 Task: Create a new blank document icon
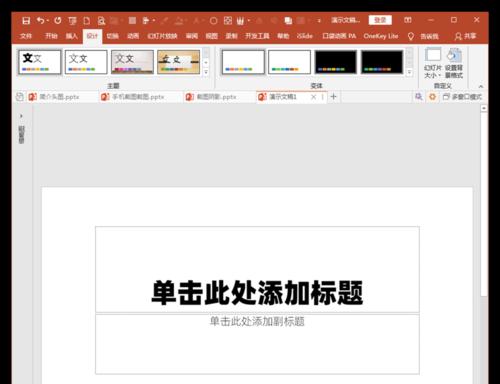coord(87,21)
